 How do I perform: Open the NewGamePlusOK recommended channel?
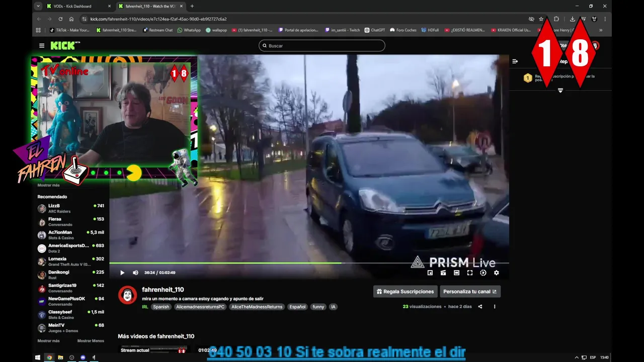tap(71, 301)
